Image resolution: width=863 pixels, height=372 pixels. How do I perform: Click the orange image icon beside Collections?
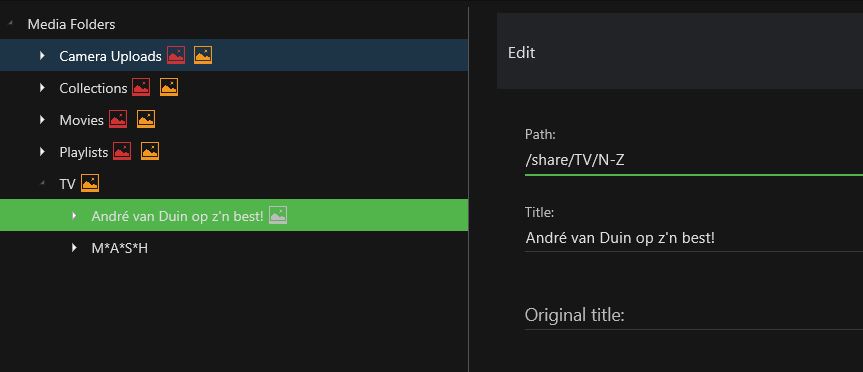tap(169, 87)
